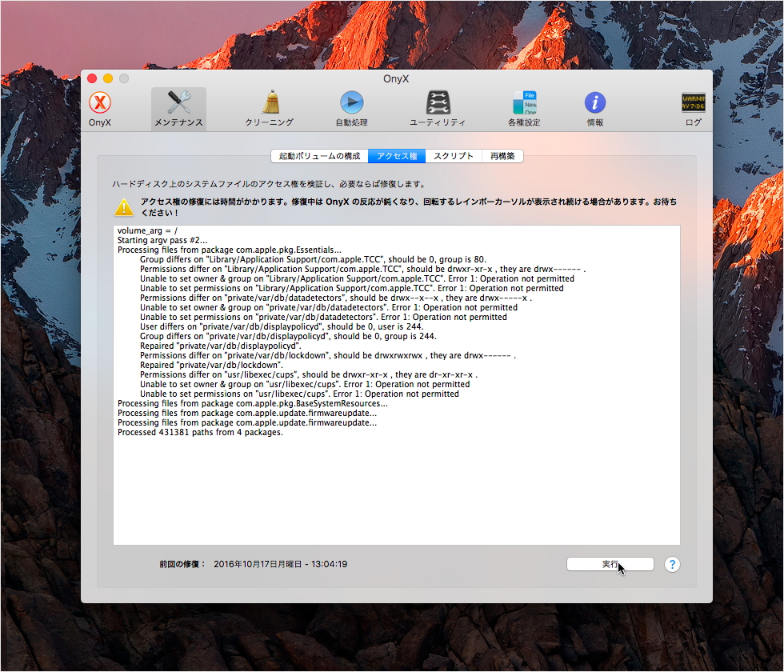Click the 前回の修復 label
The height and width of the screenshot is (672, 784).
182,564
